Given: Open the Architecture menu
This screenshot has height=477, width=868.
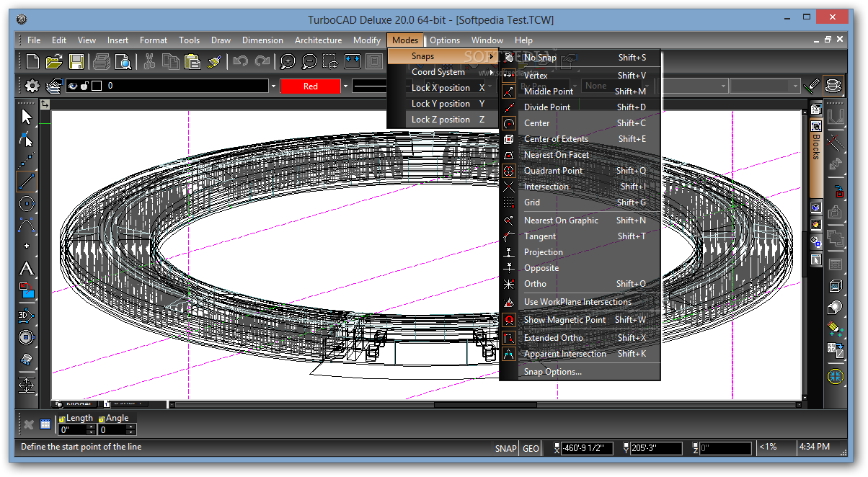Looking at the screenshot, I should pos(318,40).
